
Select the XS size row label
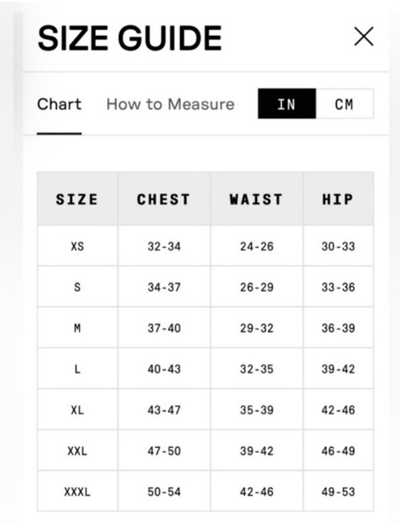(77, 246)
